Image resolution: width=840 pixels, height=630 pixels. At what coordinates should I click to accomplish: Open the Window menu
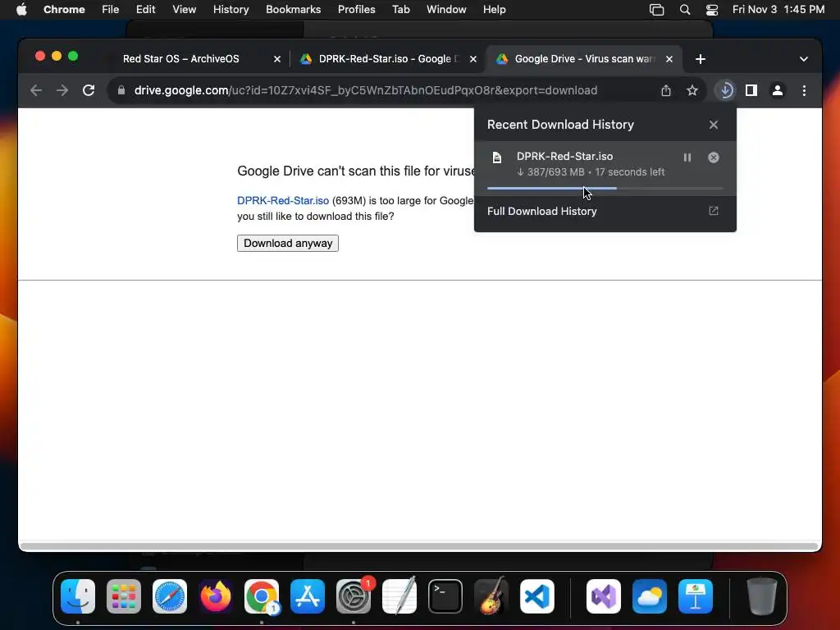(x=446, y=10)
